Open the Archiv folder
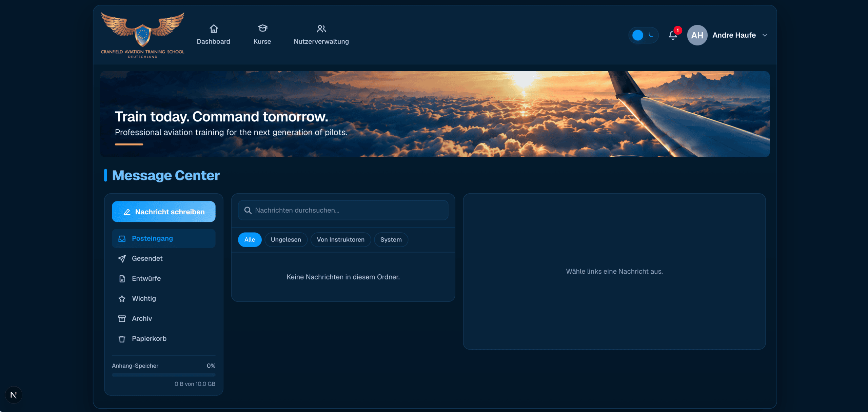Image resolution: width=868 pixels, height=412 pixels. coord(163,318)
